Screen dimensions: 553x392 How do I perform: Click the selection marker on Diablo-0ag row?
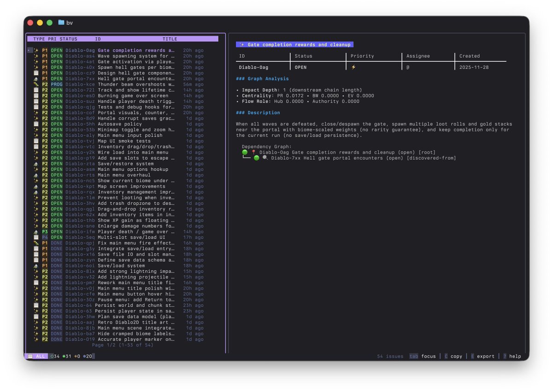[29, 51]
